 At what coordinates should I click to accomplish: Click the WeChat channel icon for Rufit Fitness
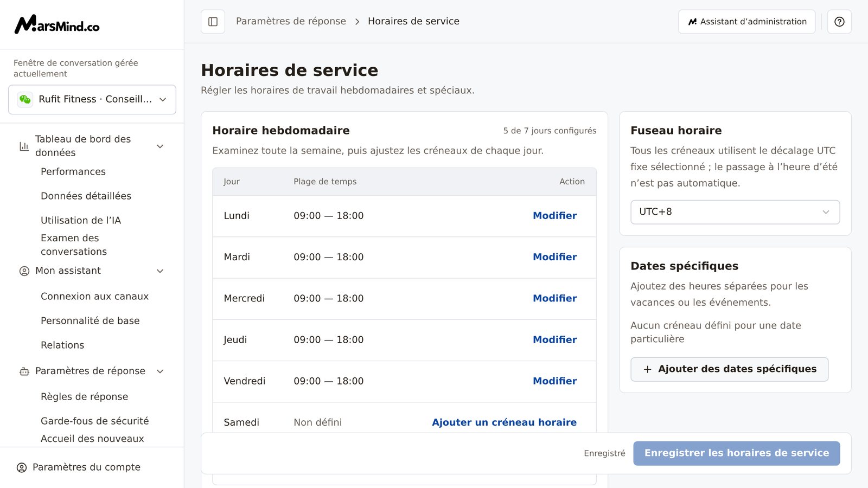coord(25,99)
